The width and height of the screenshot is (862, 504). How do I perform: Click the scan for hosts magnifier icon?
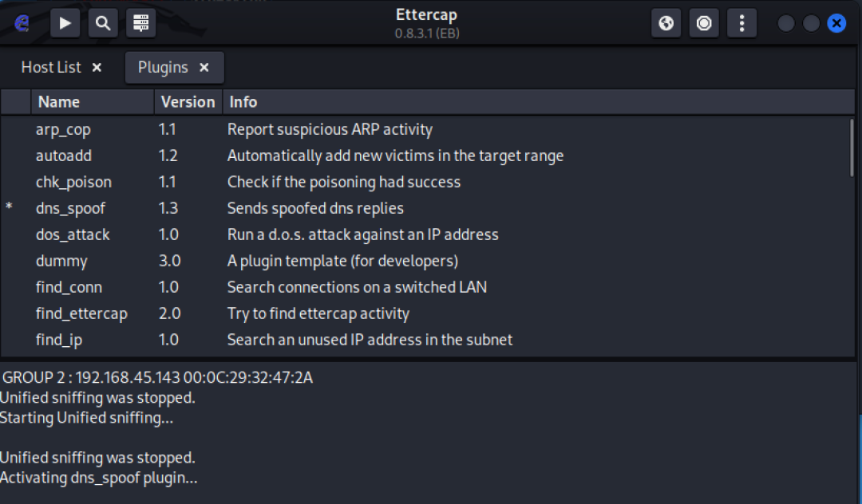click(103, 23)
